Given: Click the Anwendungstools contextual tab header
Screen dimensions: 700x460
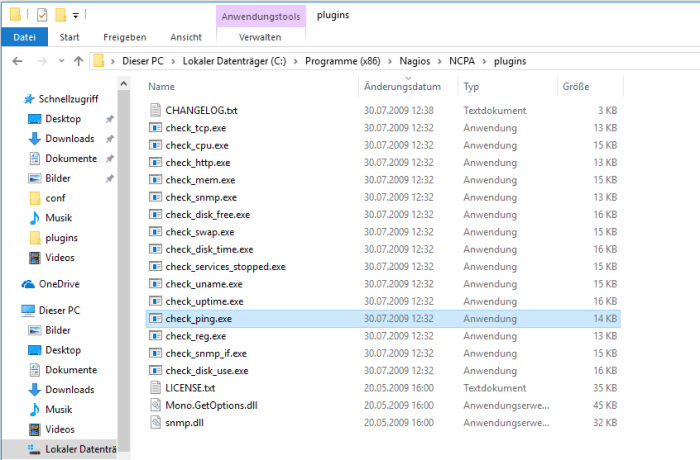Looking at the screenshot, I should [x=261, y=17].
